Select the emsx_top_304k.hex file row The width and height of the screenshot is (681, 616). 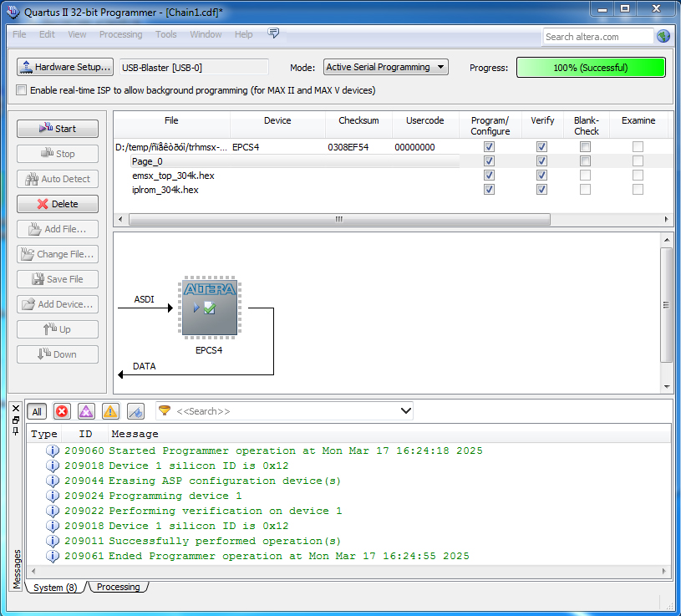click(x=173, y=176)
